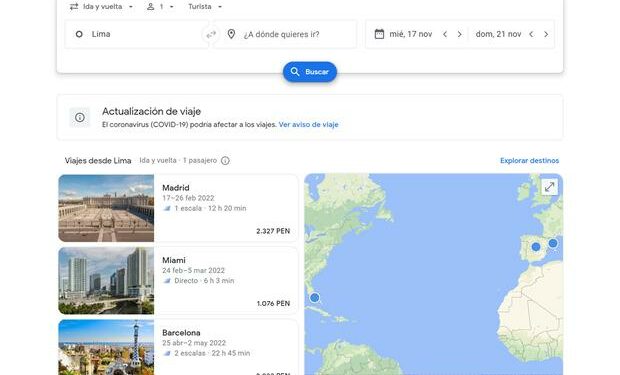The width and height of the screenshot is (620, 375).
Task: Swap origin and destination with the swap icon
Action: pyautogui.click(x=211, y=34)
